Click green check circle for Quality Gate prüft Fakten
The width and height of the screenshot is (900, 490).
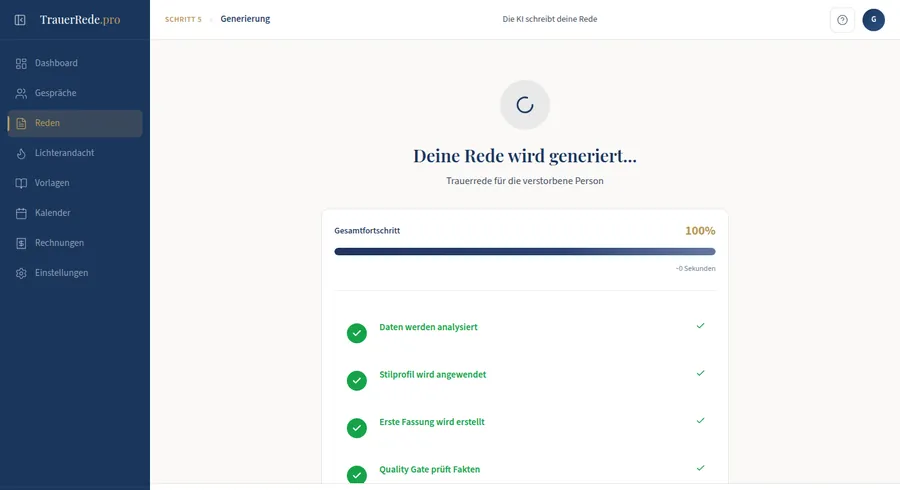[x=356, y=475]
